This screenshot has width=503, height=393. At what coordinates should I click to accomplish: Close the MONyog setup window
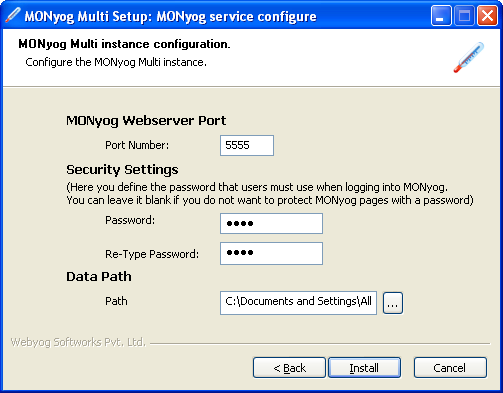(487, 16)
